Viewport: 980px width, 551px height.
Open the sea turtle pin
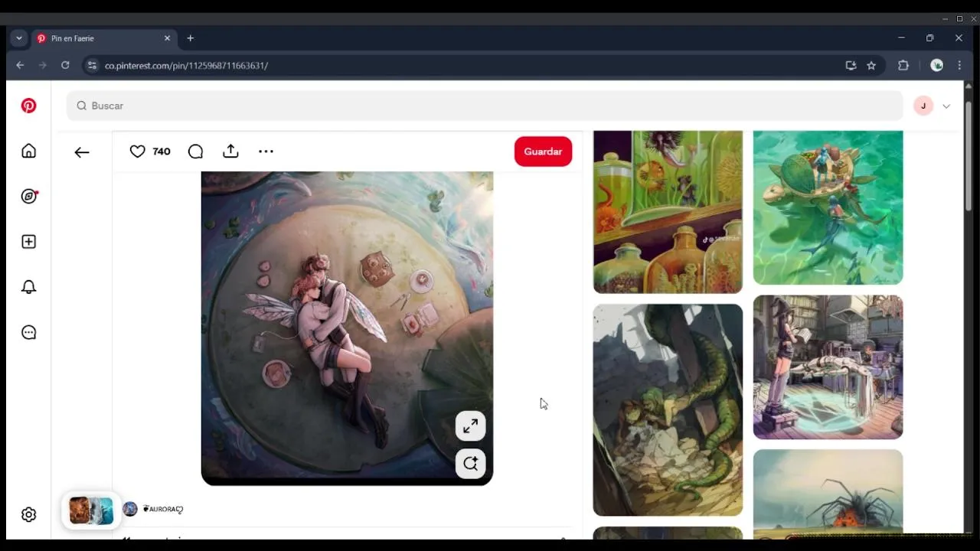pyautogui.click(x=828, y=207)
